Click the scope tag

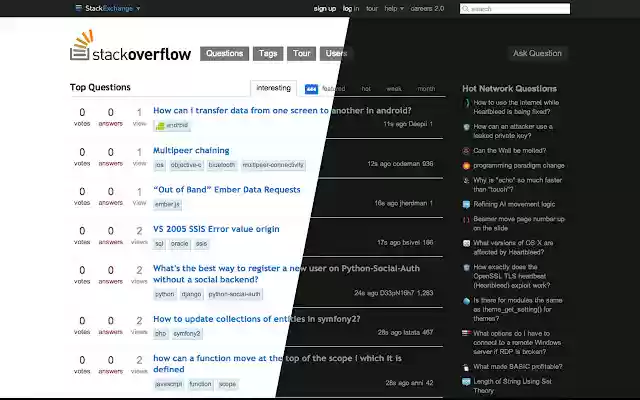[x=228, y=384]
